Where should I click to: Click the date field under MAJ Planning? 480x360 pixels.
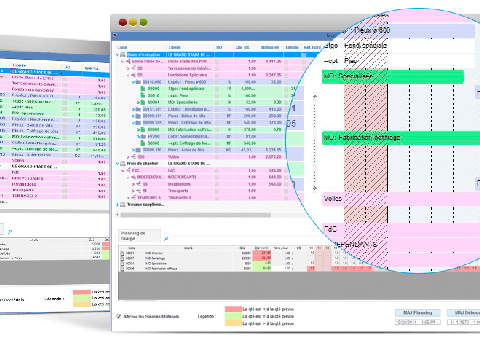tap(418, 322)
